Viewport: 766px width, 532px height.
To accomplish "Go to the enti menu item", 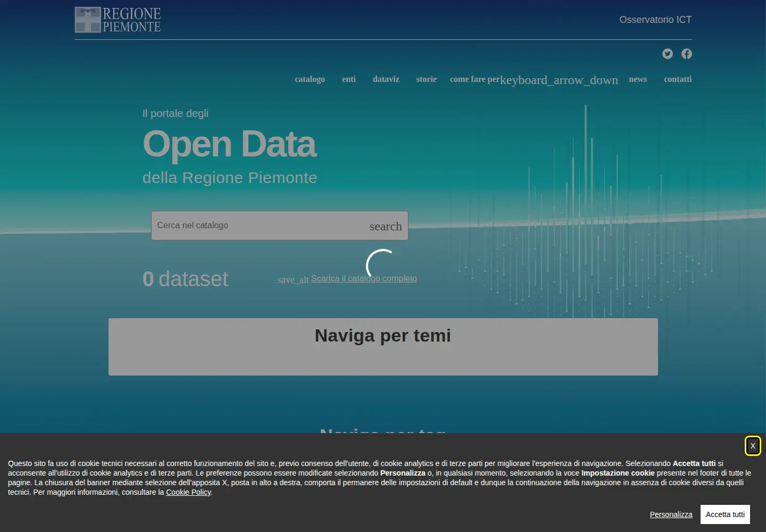I will pyautogui.click(x=349, y=79).
